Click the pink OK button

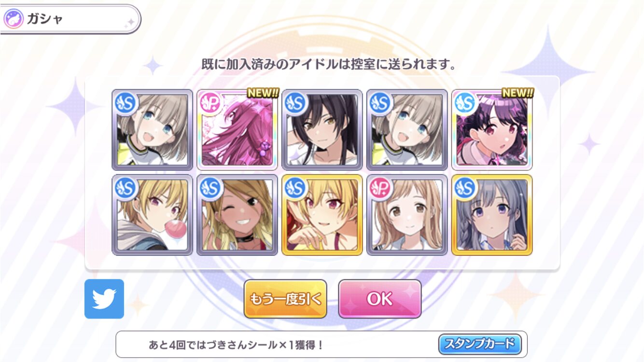click(379, 299)
